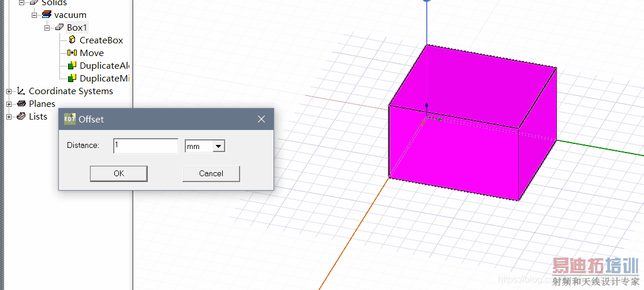Collapse the Box1 tree node
This screenshot has width=644, height=290.
tap(47, 28)
